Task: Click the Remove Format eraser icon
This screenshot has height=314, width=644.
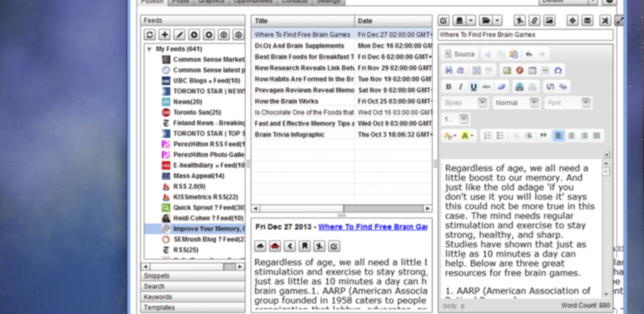Action: click(500, 86)
